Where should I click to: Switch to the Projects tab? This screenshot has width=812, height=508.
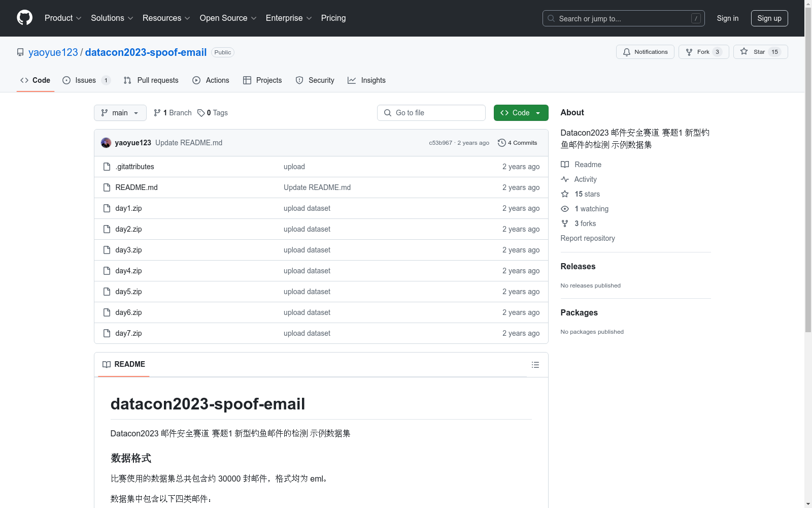pyautogui.click(x=262, y=80)
